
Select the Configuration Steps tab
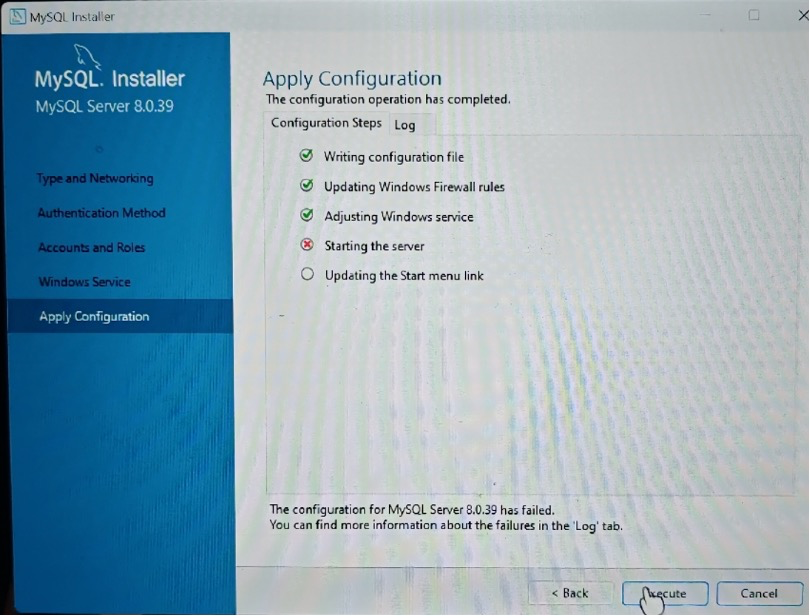click(326, 123)
